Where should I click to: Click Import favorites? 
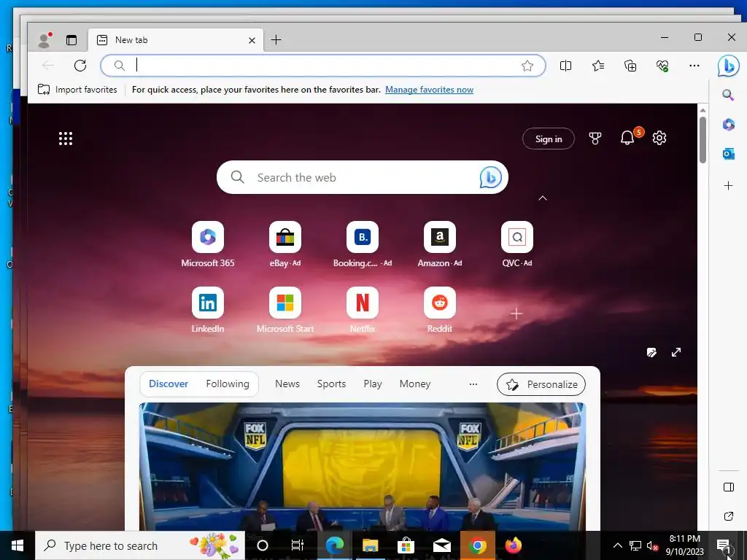click(x=77, y=90)
